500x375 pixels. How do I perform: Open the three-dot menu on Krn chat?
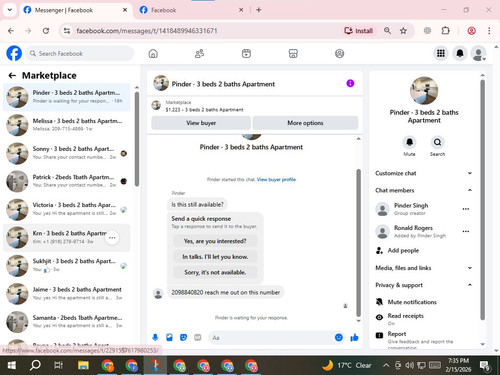[112, 238]
